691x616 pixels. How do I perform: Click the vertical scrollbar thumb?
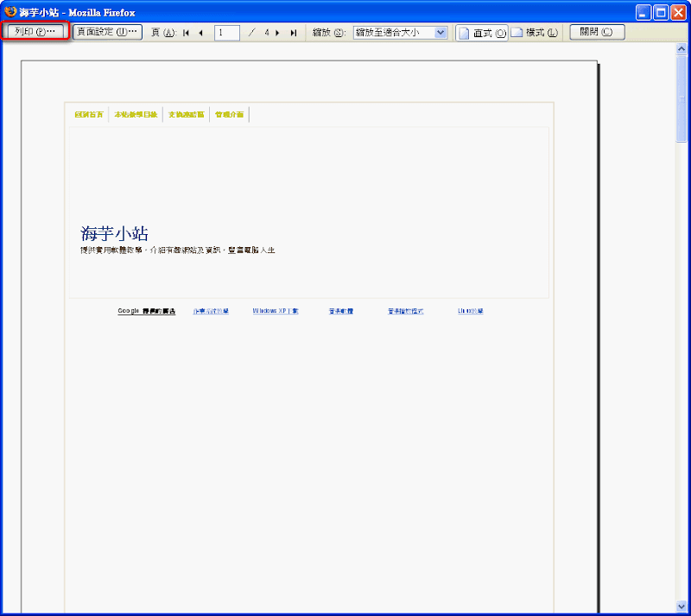[x=681, y=98]
